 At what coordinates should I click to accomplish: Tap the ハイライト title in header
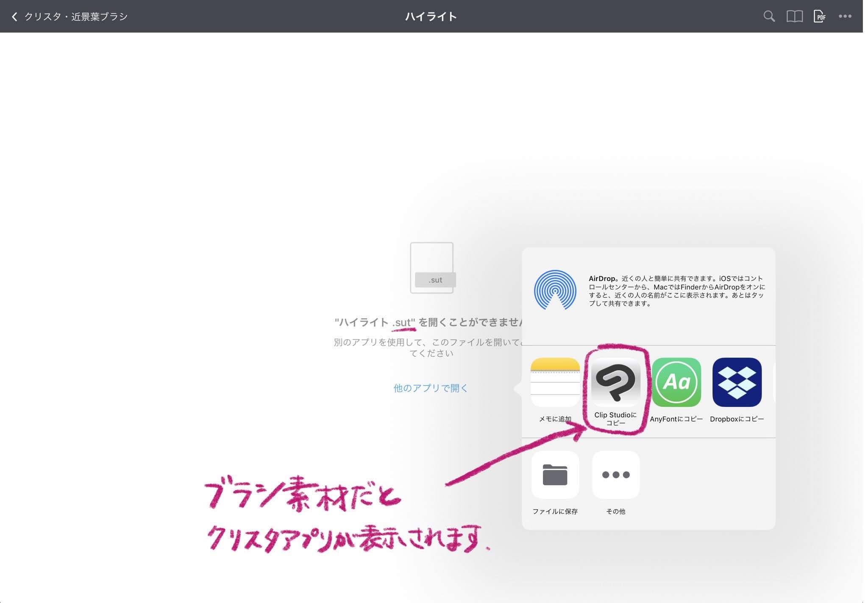(431, 17)
